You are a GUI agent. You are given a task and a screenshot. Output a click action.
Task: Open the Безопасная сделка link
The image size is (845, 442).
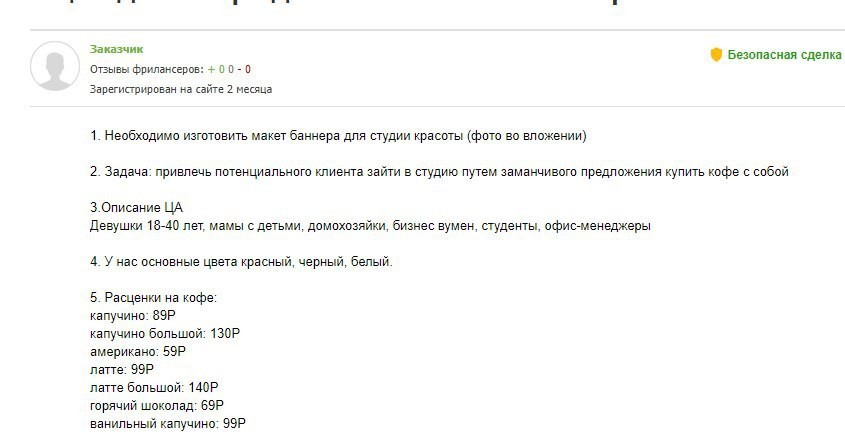coord(784,55)
